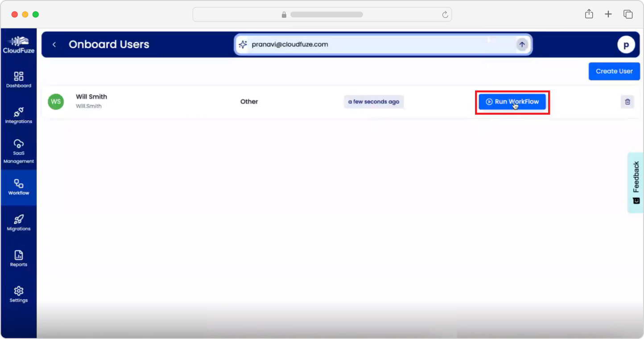Click the sparkle AI icon in search
644x339 pixels.
[x=243, y=45]
